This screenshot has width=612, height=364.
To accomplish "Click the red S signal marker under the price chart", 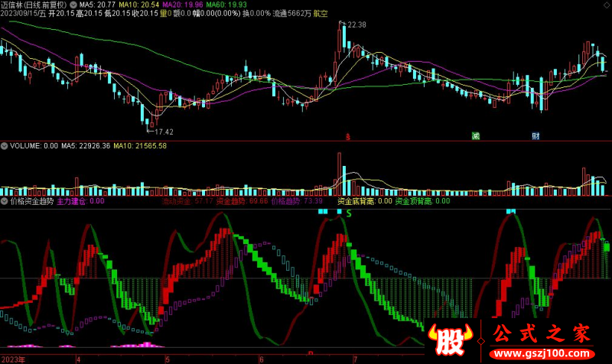I will coord(348,137).
